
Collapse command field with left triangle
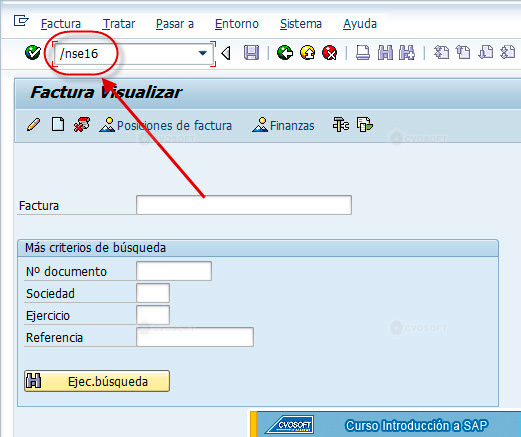coord(226,53)
